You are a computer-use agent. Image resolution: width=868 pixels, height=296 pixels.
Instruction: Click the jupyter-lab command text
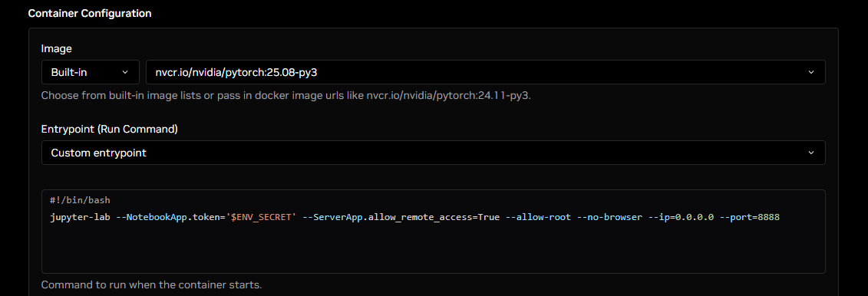81,218
